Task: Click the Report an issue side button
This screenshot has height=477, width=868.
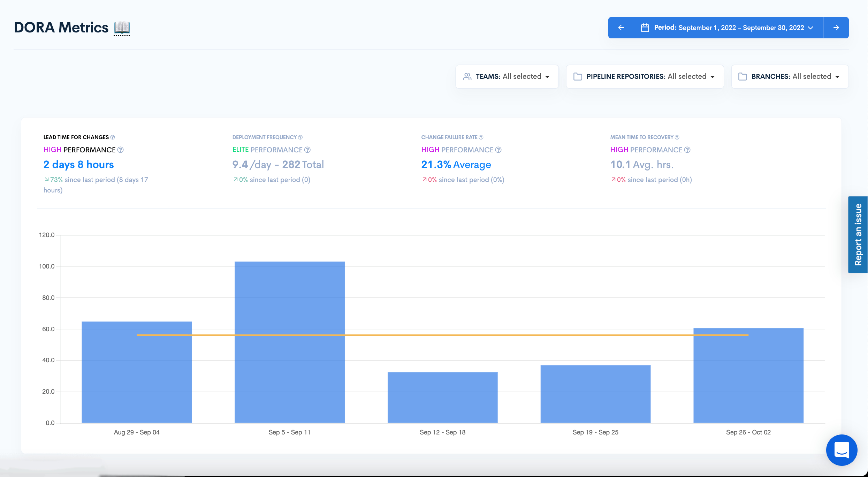Action: tap(858, 235)
